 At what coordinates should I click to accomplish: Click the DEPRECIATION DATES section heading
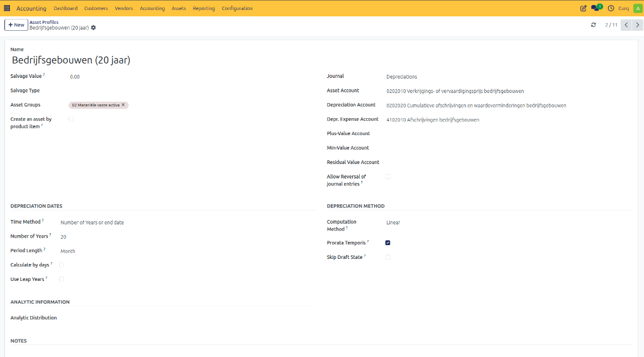point(36,206)
